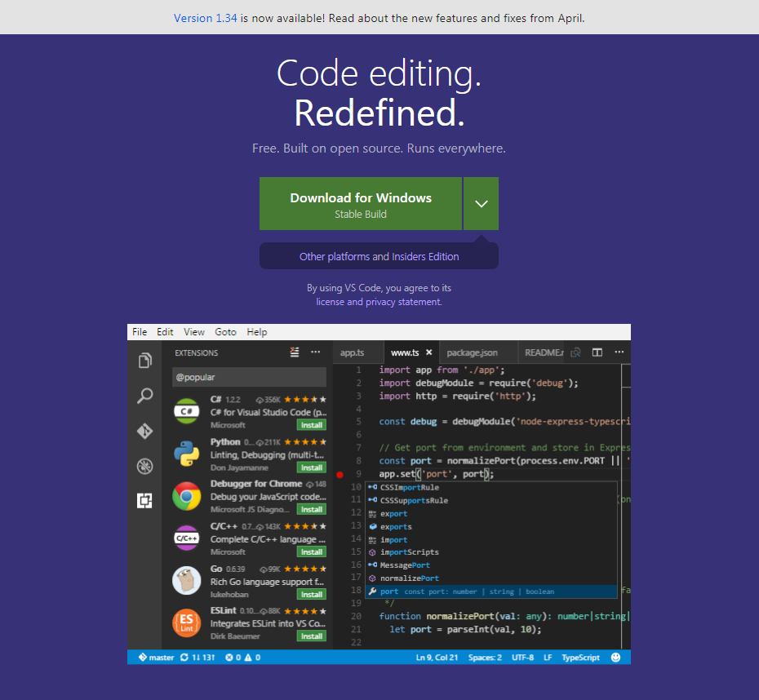Click the sync changes icon in status bar
Screen dimensions: 759x700
point(184,658)
